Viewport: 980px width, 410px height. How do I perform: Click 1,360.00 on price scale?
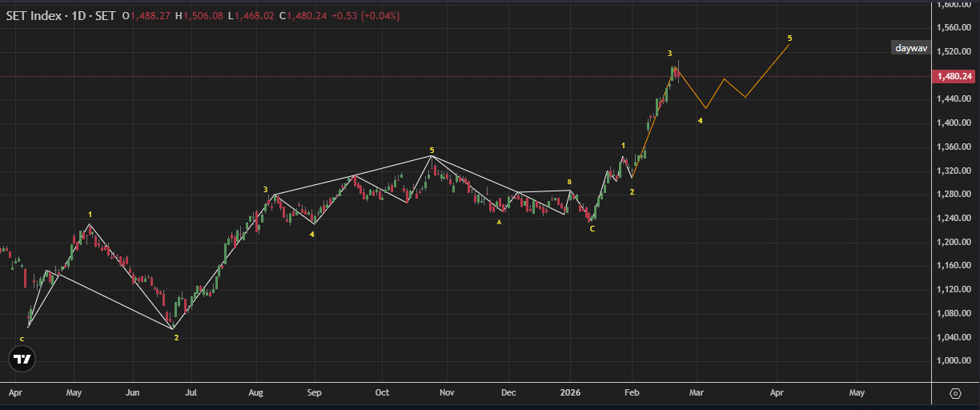click(954, 147)
